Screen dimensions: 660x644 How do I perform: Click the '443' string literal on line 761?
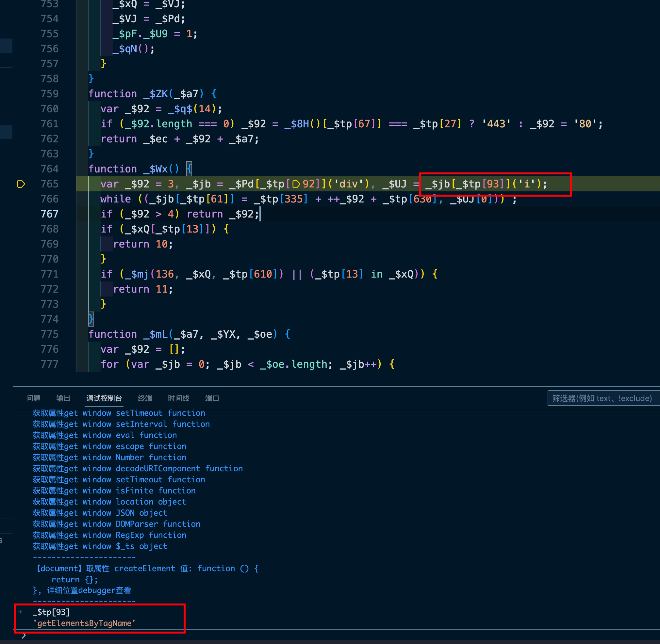click(496, 124)
